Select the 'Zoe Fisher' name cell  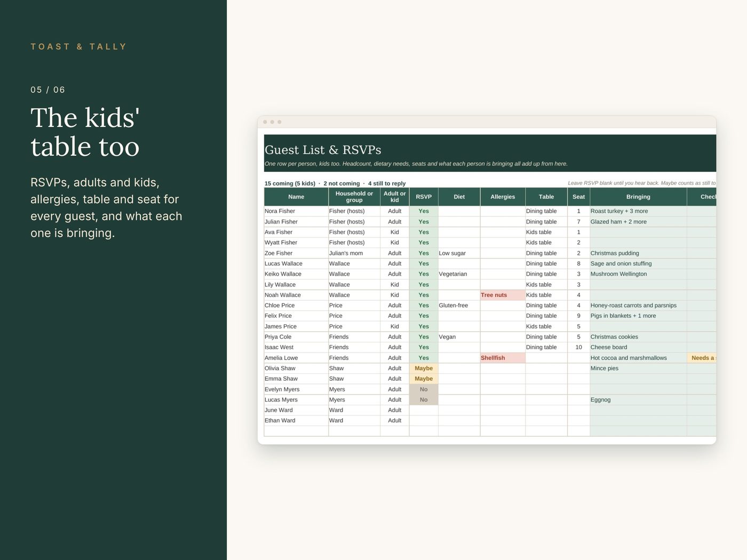(296, 253)
